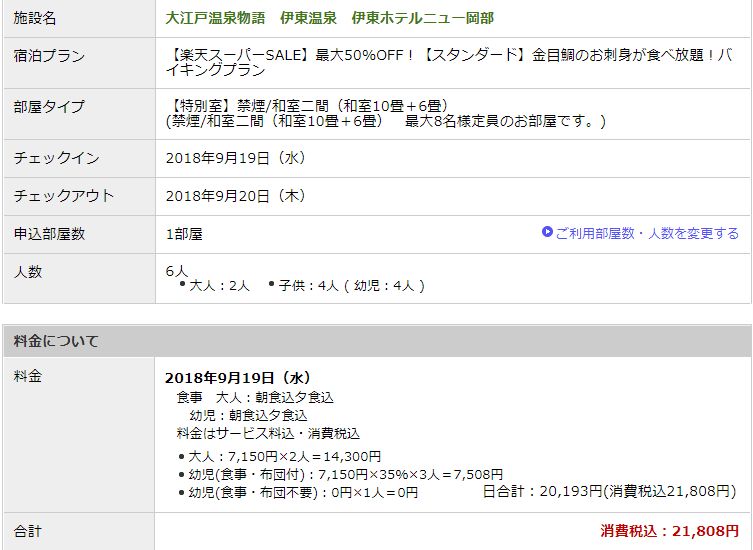Viewport: 753px width, 550px height.
Task: Click ご利用部屋数・人数を変更する link
Action: (x=647, y=233)
